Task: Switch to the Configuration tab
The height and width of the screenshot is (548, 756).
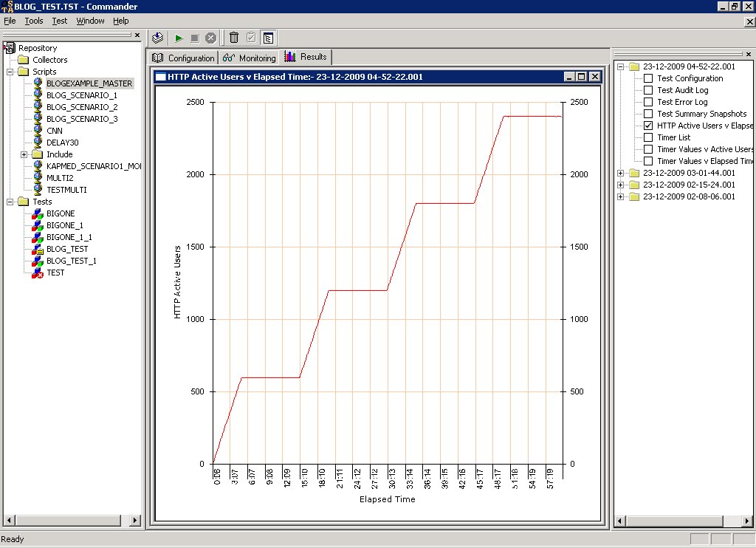Action: click(x=183, y=58)
